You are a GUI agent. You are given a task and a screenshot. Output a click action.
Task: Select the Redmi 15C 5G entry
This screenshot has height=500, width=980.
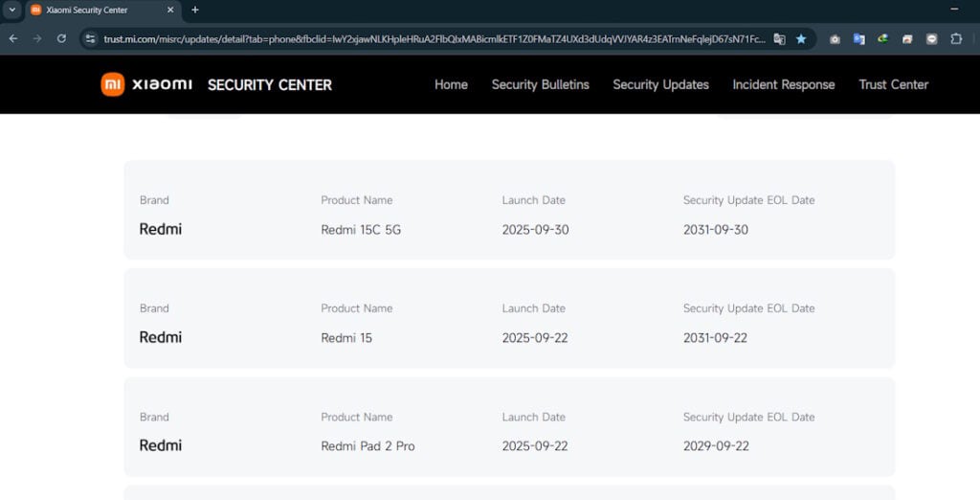coord(360,230)
